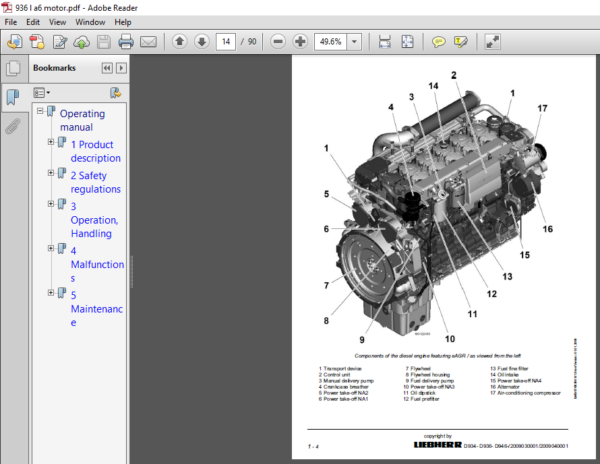
Task: Open the zoom level dropdown arrow
Action: (x=354, y=41)
